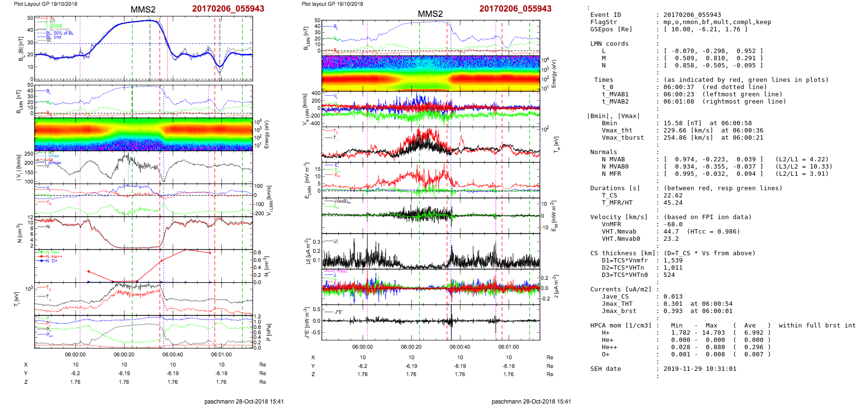Image resolution: width=868 pixels, height=405 pixels.
Task: Click the 'HPCA mom [1/cm3]' heading
Action: click(621, 326)
